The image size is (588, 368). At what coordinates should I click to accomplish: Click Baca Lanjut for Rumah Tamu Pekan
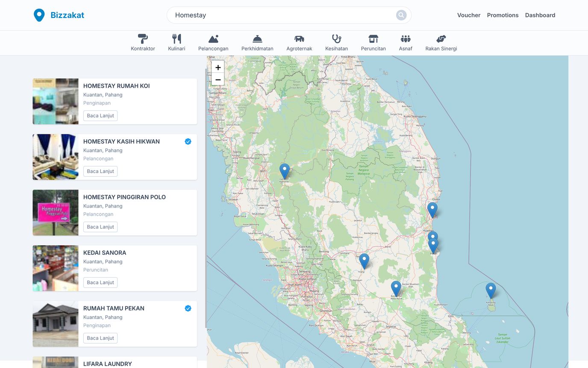(x=100, y=338)
